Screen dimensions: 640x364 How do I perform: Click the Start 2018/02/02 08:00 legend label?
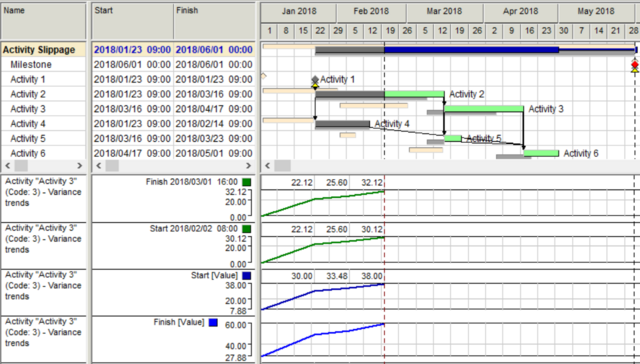click(x=194, y=229)
